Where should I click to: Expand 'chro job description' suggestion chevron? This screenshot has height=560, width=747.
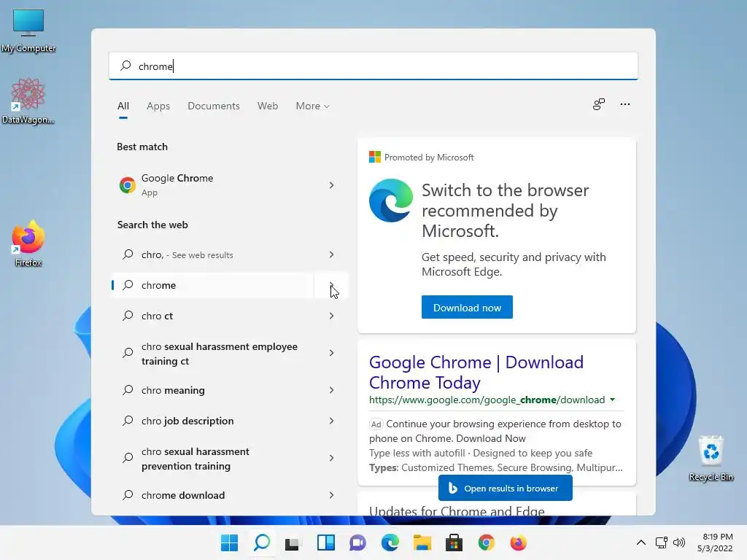[x=332, y=421]
